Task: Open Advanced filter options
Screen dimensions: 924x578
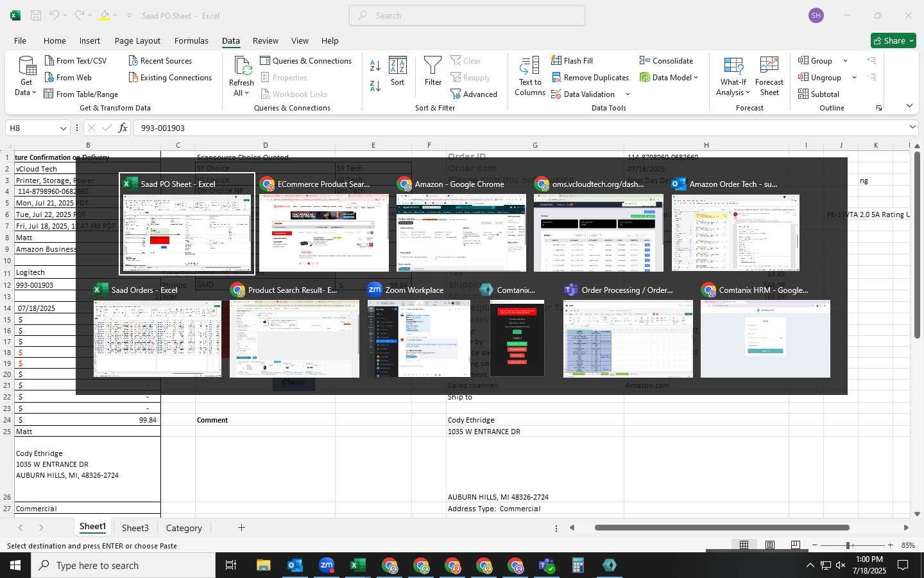Action: pos(474,94)
